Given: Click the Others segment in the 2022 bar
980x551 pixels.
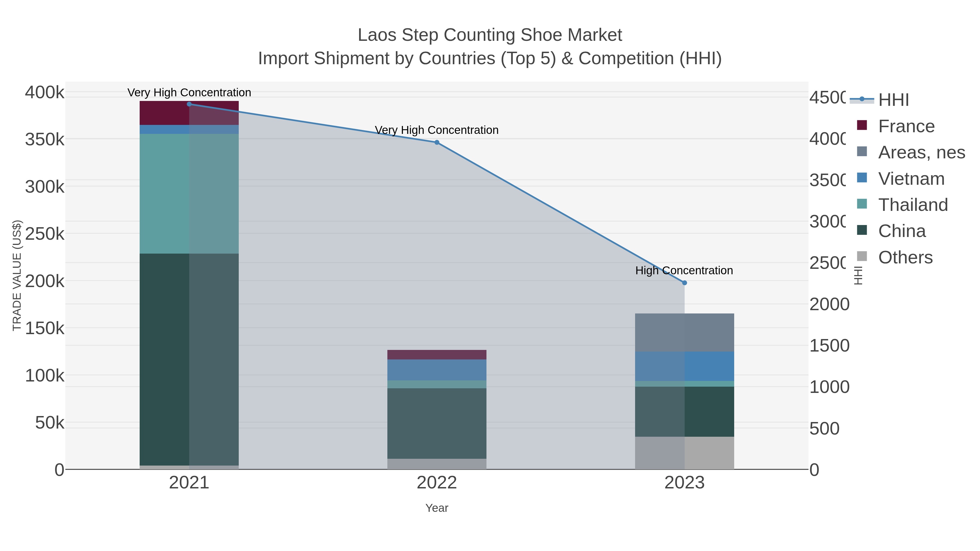Looking at the screenshot, I should (437, 464).
